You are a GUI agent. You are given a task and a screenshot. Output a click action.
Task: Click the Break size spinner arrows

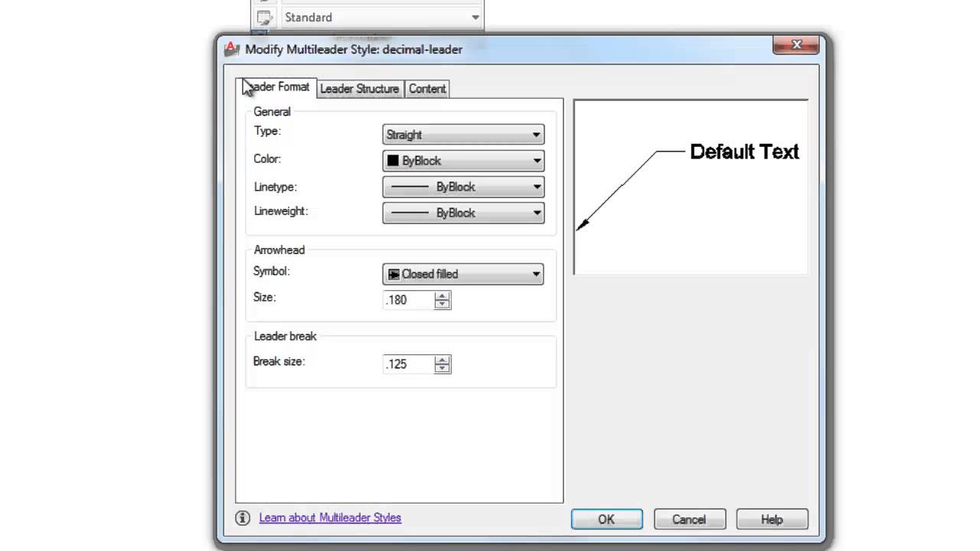[442, 364]
